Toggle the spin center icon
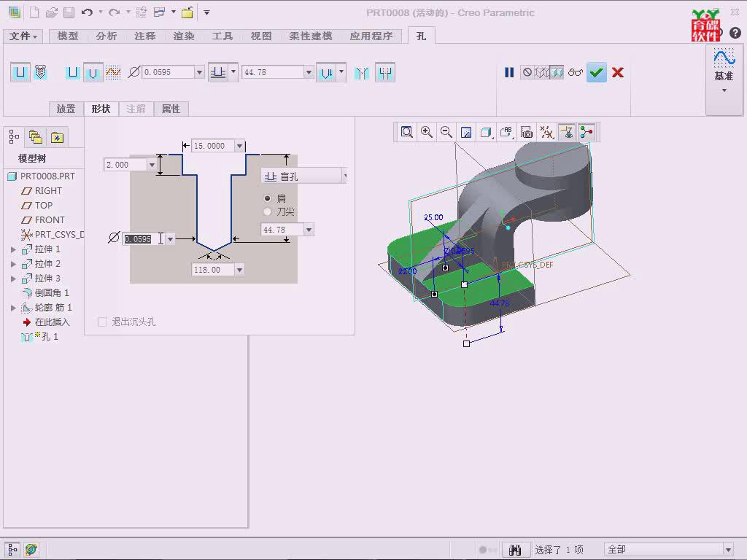 click(x=587, y=133)
